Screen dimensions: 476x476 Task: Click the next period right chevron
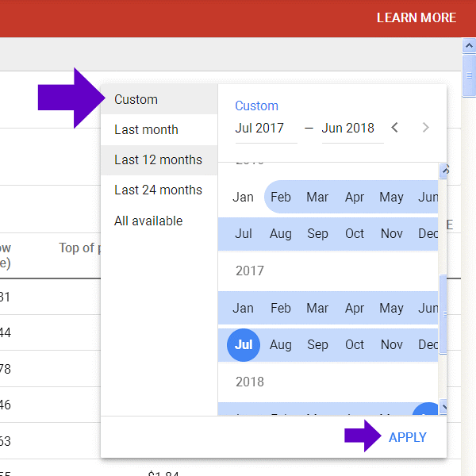click(x=425, y=128)
